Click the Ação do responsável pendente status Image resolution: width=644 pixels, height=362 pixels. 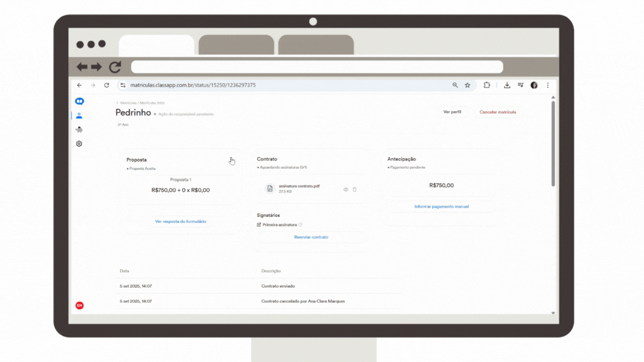pyautogui.click(x=186, y=114)
